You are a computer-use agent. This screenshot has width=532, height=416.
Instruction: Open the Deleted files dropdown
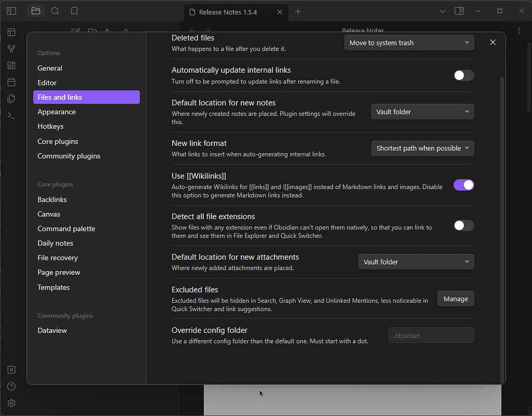tap(409, 42)
